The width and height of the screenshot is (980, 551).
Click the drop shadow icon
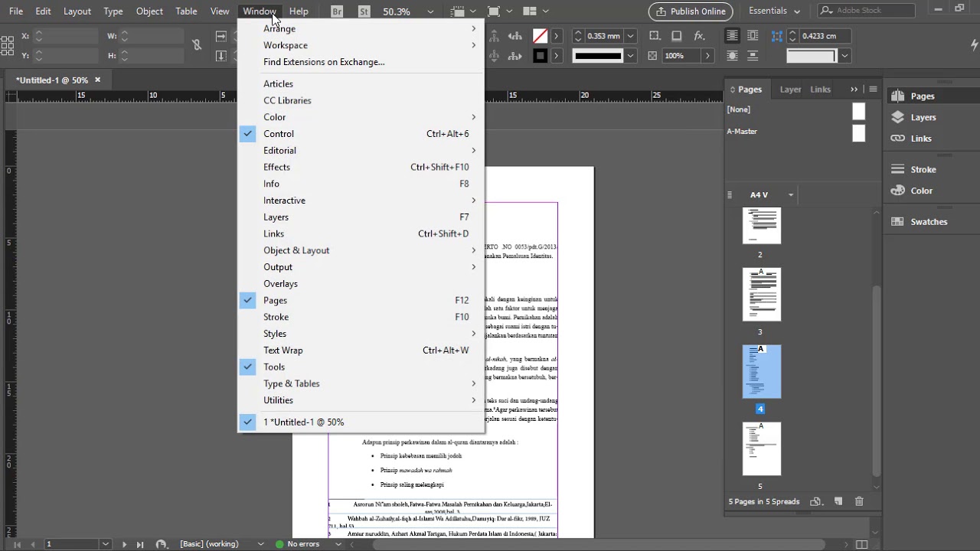pyautogui.click(x=677, y=36)
